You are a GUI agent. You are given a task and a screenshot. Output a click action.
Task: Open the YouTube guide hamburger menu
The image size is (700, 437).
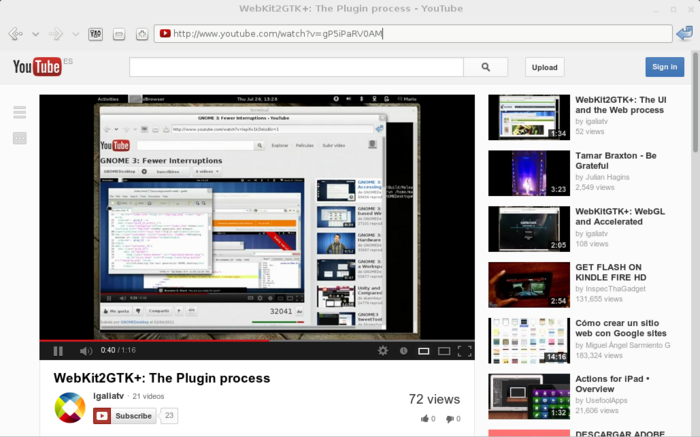(x=20, y=112)
